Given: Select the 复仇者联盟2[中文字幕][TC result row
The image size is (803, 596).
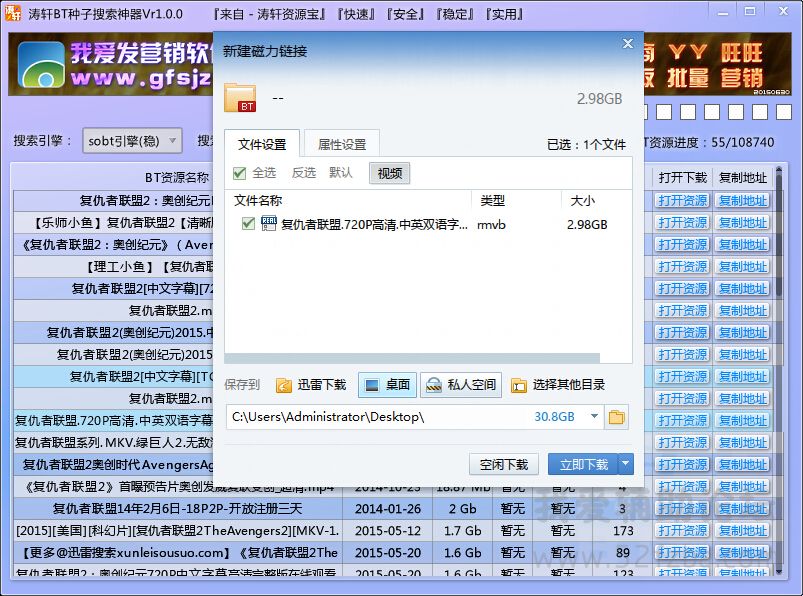Looking at the screenshot, I should [114, 377].
